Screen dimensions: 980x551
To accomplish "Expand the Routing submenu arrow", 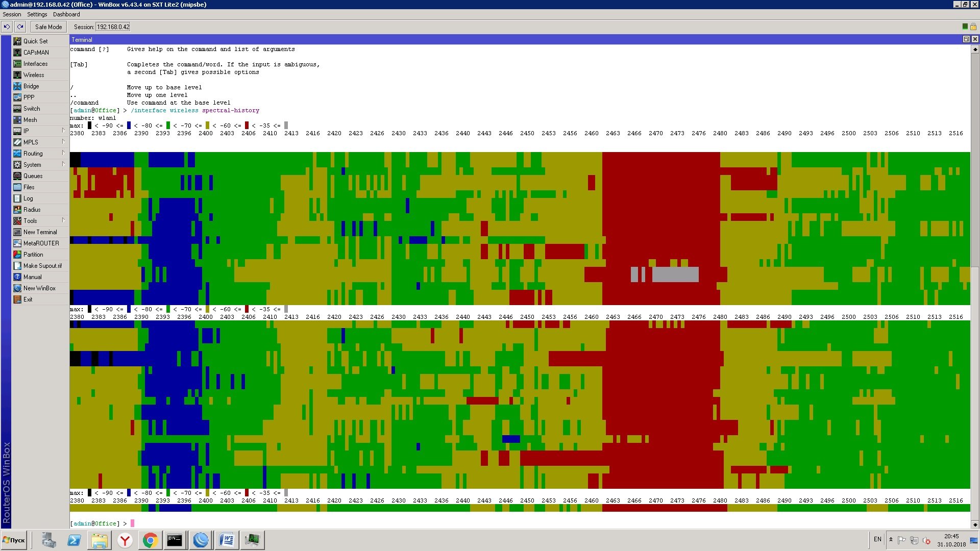I will [x=63, y=153].
